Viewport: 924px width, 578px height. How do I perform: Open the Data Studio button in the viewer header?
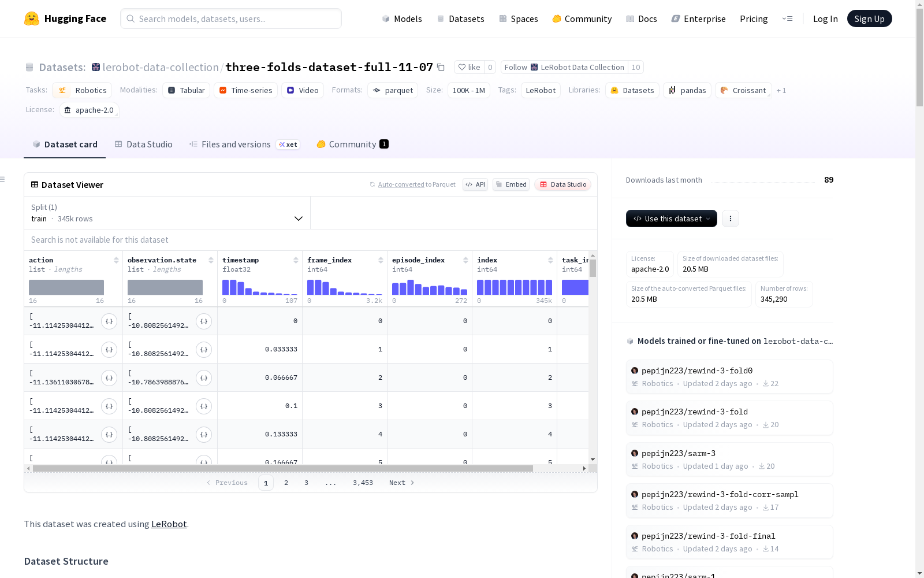[562, 184]
